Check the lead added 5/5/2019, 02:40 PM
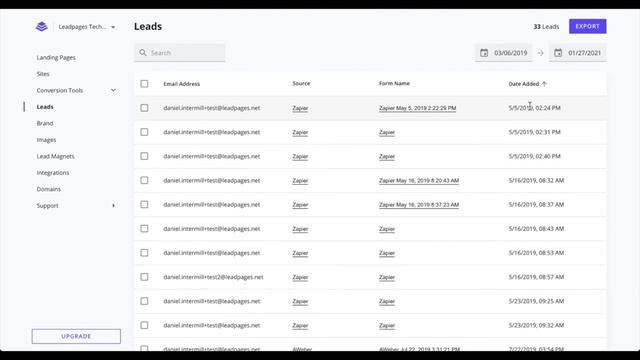 point(144,156)
